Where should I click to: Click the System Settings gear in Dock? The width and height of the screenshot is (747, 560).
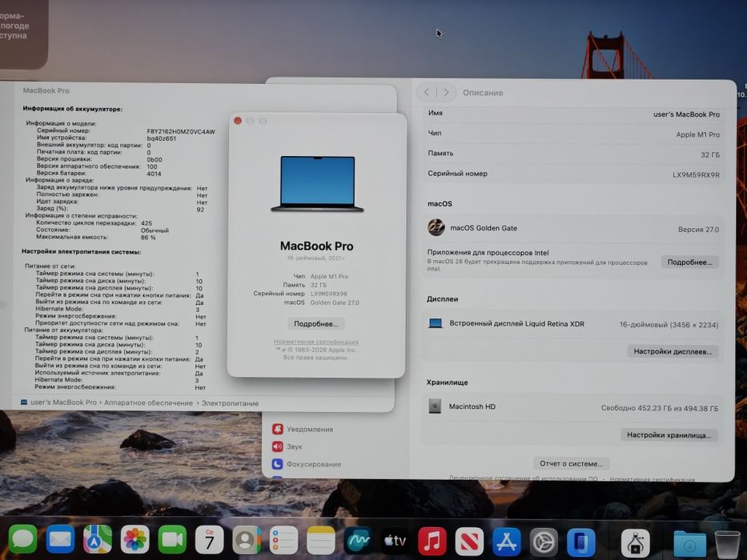[x=544, y=542]
